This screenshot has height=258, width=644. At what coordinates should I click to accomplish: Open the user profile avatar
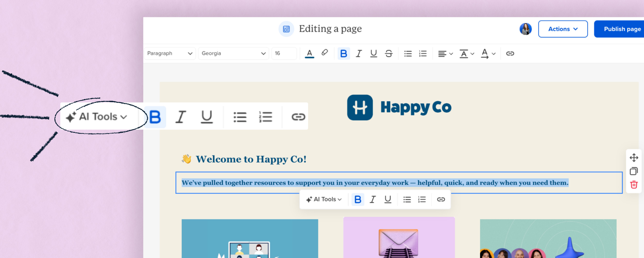[526, 29]
